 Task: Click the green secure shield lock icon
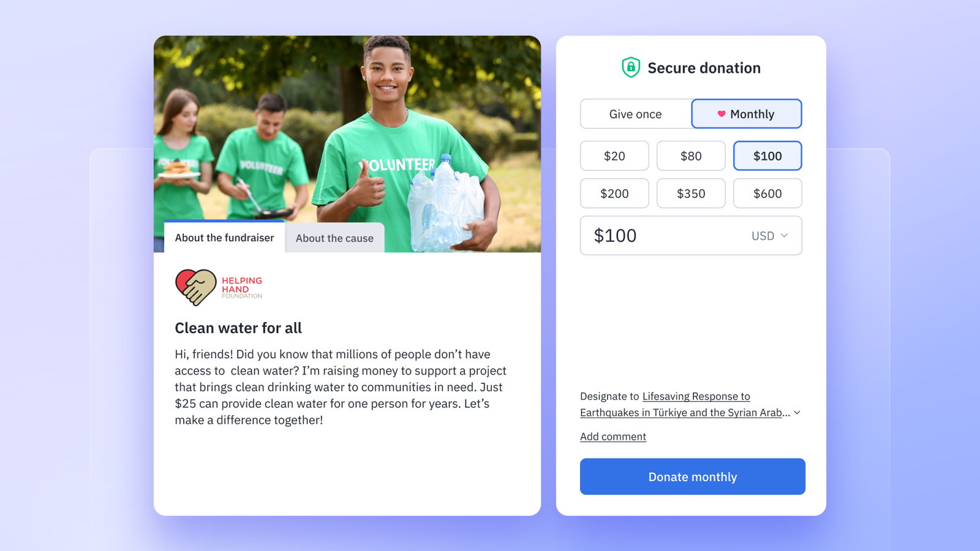tap(631, 67)
